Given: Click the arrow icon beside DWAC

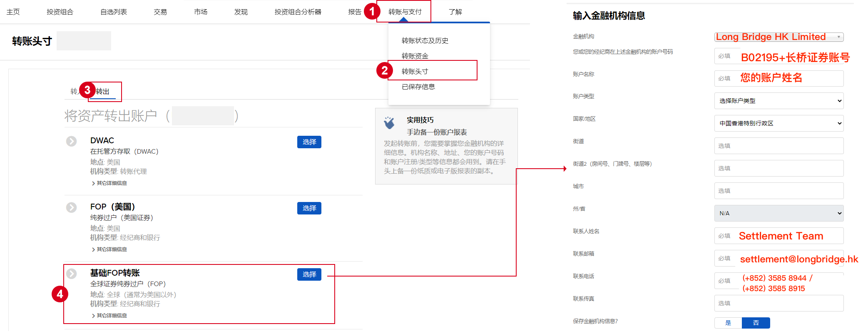Looking at the screenshot, I should pyautogui.click(x=72, y=142).
